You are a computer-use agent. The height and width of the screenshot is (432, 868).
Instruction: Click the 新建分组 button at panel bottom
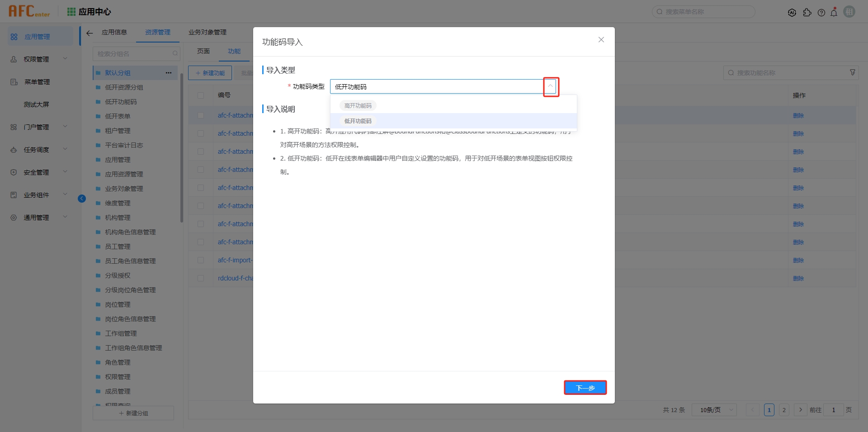pos(133,413)
